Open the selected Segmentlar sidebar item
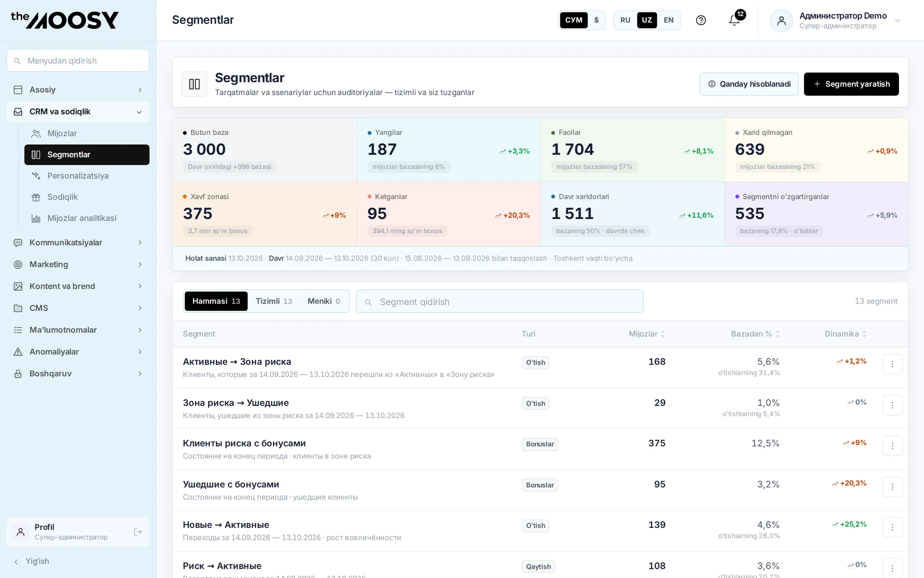The width and height of the screenshot is (924, 578). tap(87, 155)
